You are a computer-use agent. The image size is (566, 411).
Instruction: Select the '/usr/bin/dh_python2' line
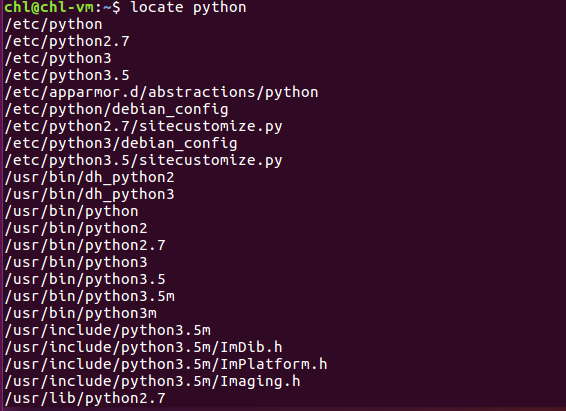pos(89,177)
